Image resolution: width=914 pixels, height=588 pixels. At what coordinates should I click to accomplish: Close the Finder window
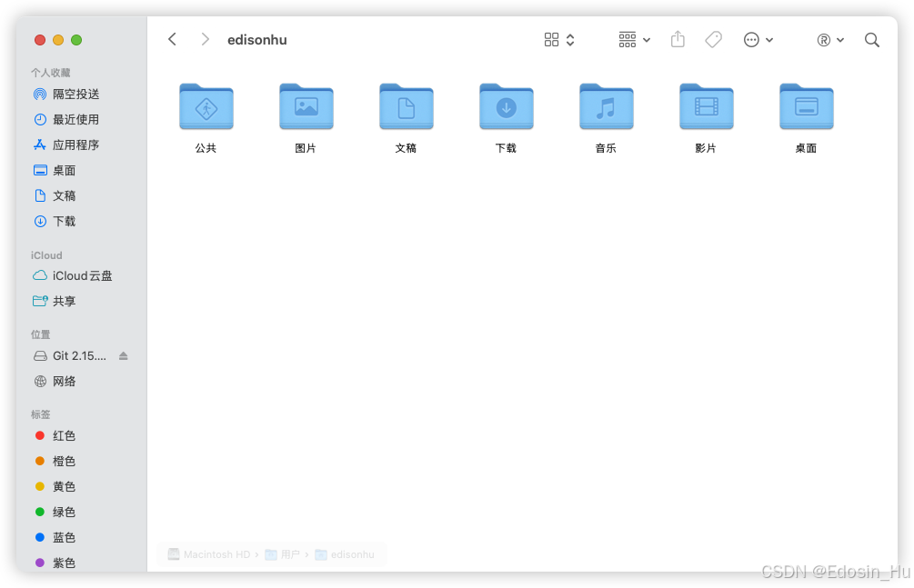point(40,40)
